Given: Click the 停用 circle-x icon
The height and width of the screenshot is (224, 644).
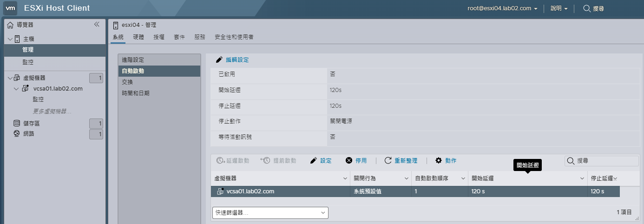Looking at the screenshot, I should coord(349,160).
